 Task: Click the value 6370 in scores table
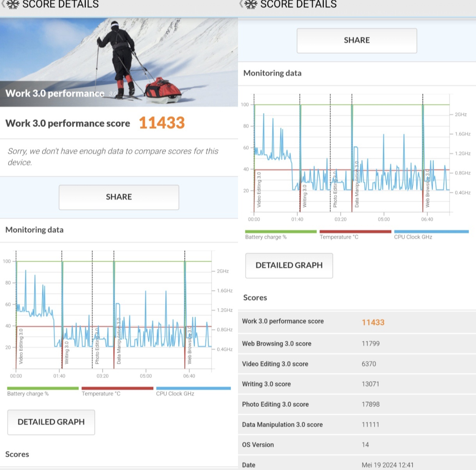[x=369, y=364]
